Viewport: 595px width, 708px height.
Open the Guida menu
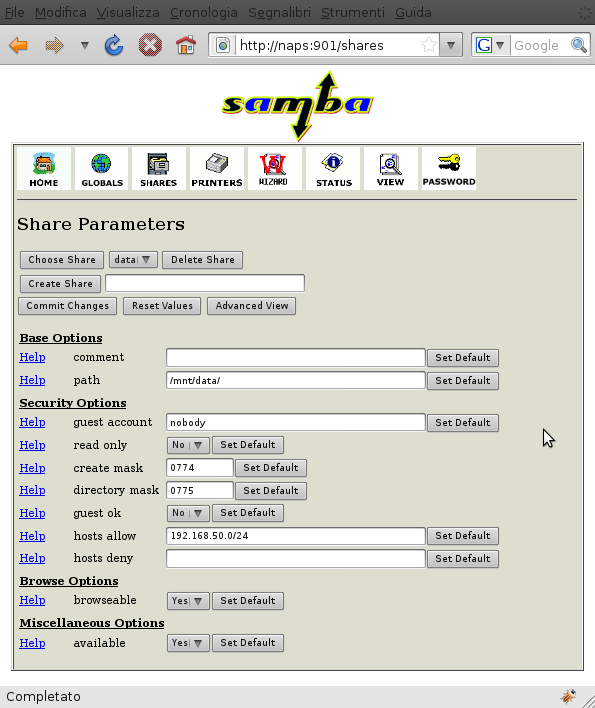(x=413, y=12)
